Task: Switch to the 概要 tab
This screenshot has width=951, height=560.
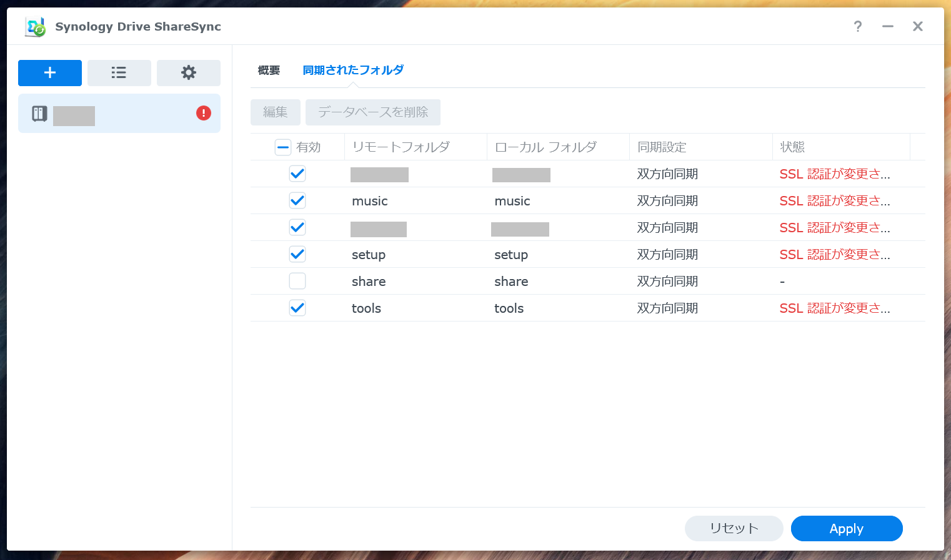Action: [269, 70]
